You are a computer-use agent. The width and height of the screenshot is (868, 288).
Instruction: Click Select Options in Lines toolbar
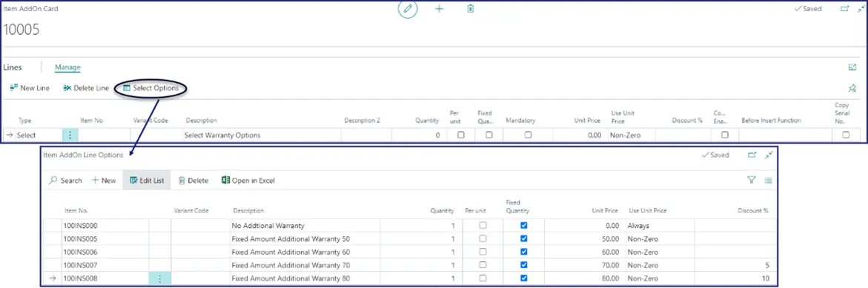(x=150, y=88)
